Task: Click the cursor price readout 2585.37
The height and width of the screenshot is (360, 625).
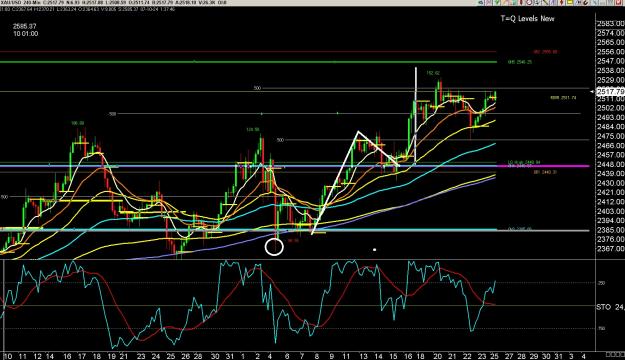Action: 25,26
